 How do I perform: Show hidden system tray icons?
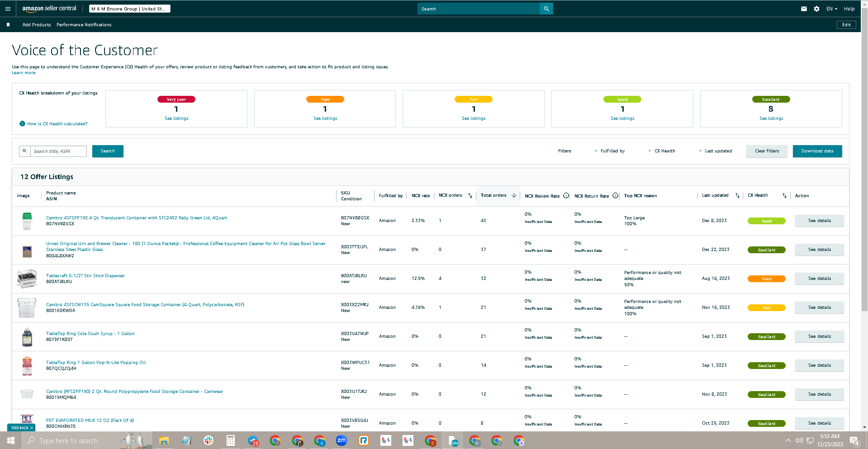(788, 440)
